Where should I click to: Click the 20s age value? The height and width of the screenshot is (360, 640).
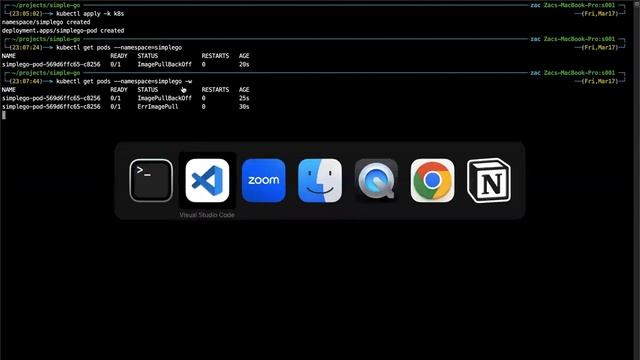pyautogui.click(x=244, y=64)
